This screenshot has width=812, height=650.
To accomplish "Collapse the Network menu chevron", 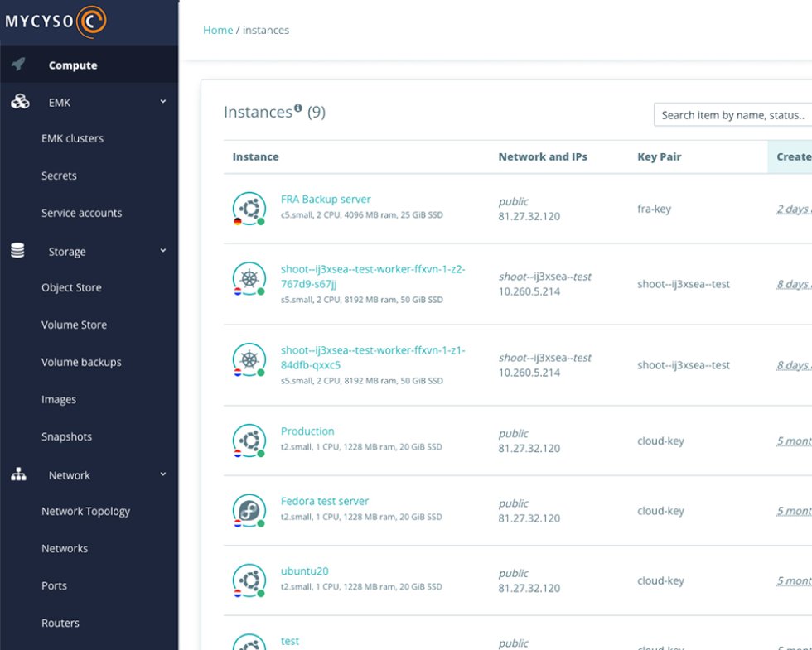I will pyautogui.click(x=163, y=474).
